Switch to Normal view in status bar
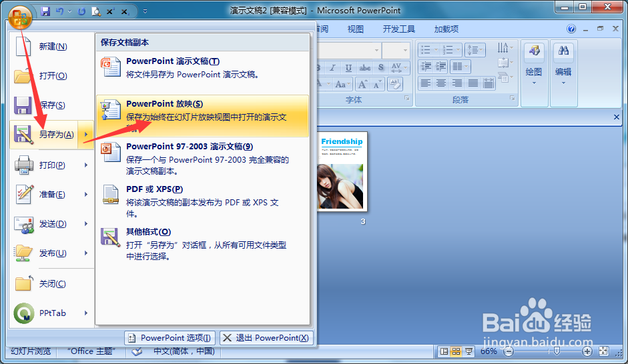 click(444, 351)
